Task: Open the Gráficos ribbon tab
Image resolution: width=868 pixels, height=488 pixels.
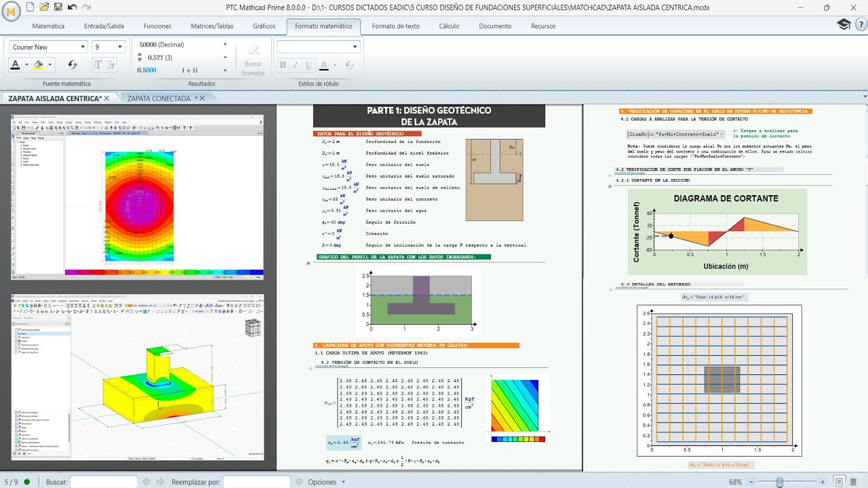Action: [264, 26]
